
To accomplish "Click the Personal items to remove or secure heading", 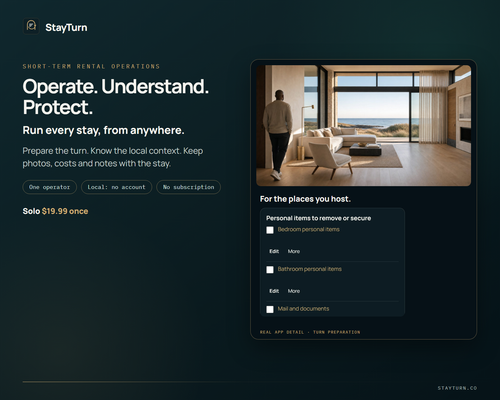I will pyautogui.click(x=318, y=218).
